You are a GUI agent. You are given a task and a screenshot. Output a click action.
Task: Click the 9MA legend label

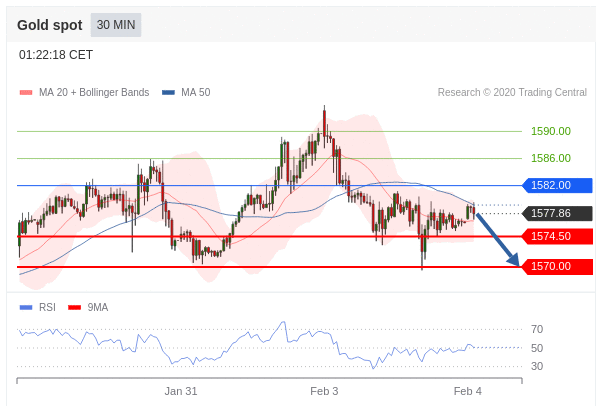tap(98, 307)
